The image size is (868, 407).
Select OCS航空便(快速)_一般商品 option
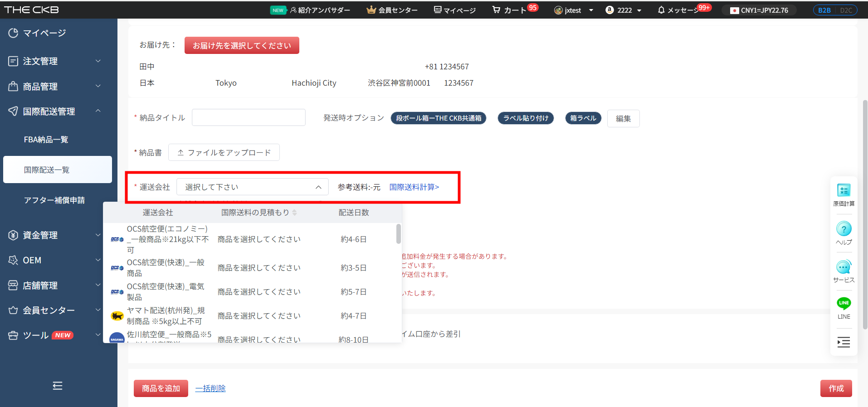252,268
